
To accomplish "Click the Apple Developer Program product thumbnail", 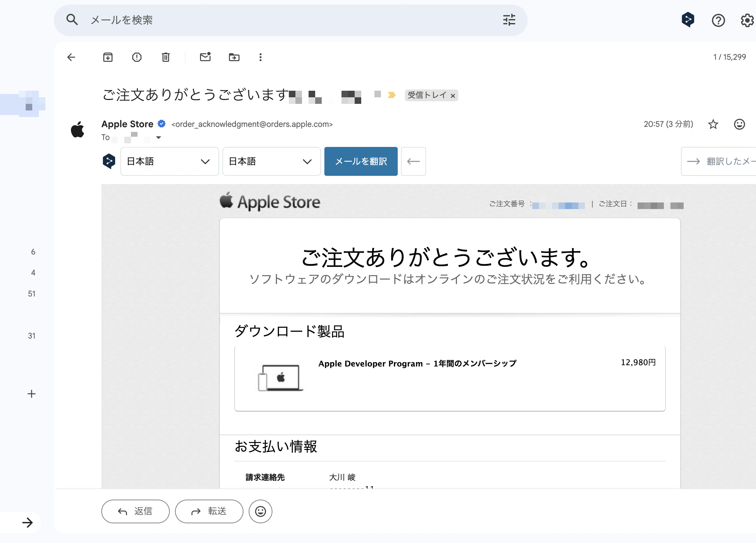I will point(280,378).
